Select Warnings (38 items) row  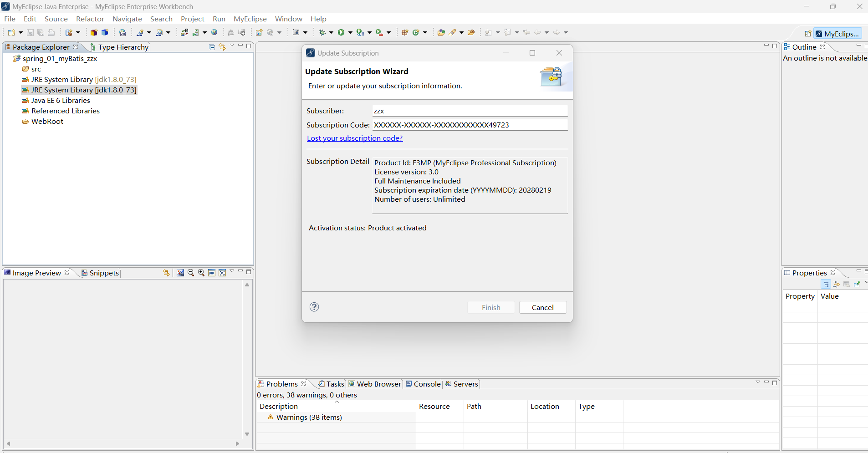coord(305,417)
